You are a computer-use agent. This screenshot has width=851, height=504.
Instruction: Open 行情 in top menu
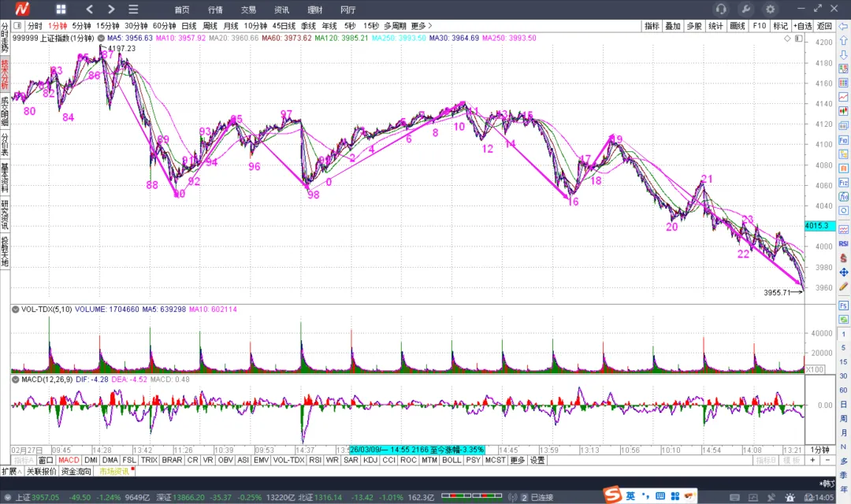click(215, 9)
